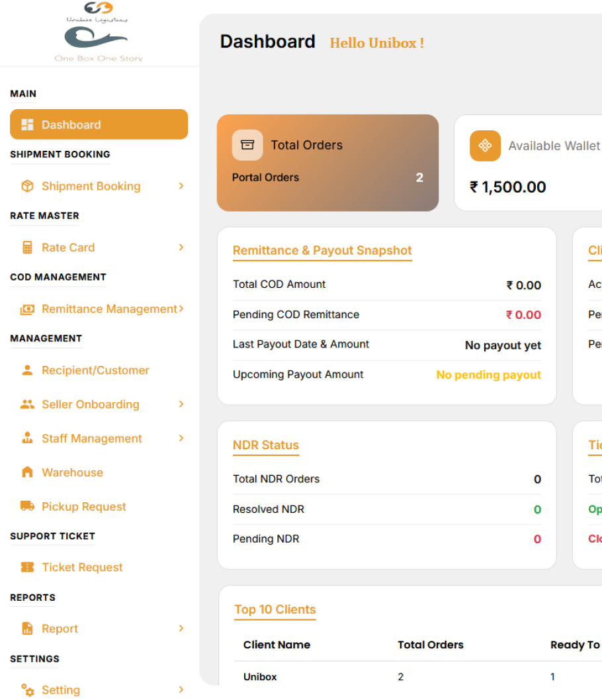Click the Remittance & Payout Snapshot heading
602x700 pixels.
pyautogui.click(x=322, y=251)
